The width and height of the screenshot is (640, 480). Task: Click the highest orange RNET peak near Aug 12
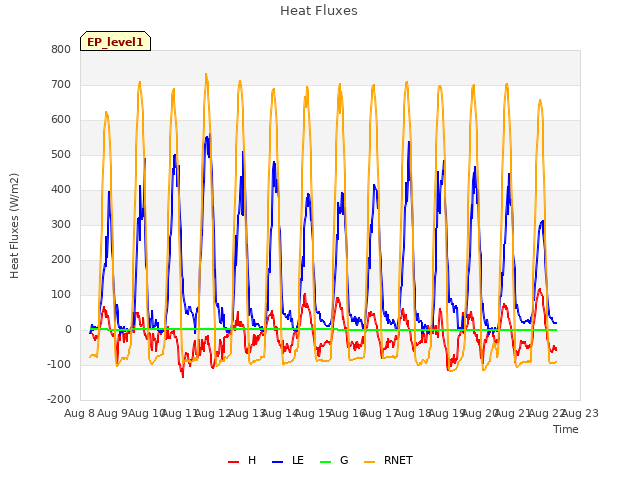(x=206, y=74)
